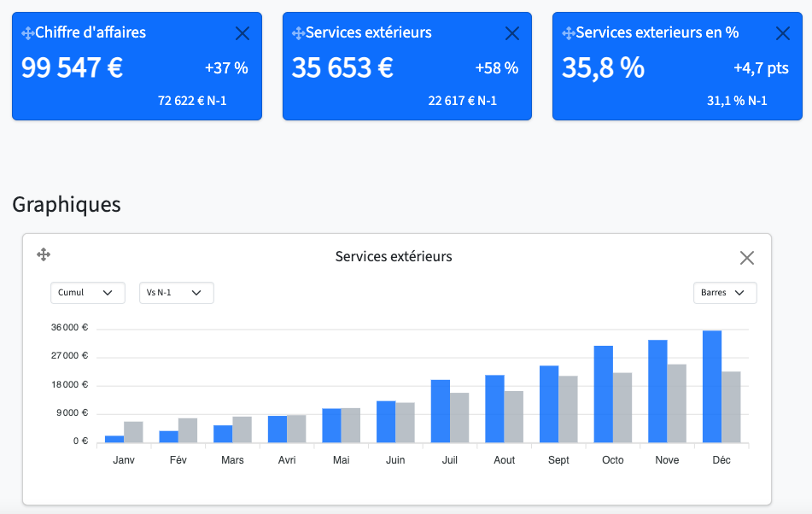Click the blue Déc bar in chart
The image size is (812, 514).
coord(711,387)
